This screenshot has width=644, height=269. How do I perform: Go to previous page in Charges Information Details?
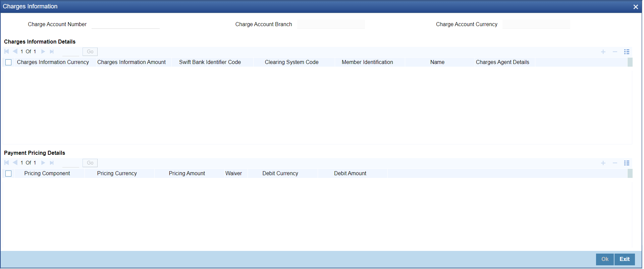tap(15, 52)
